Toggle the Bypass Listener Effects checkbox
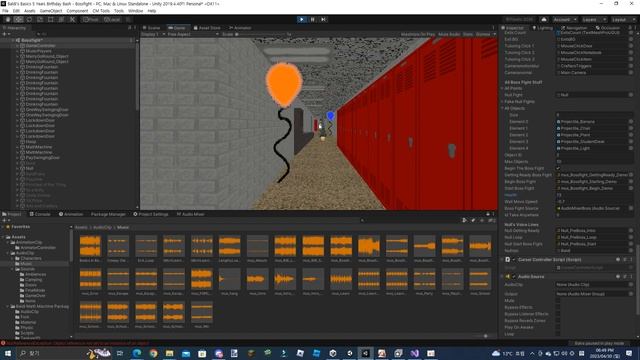The width and height of the screenshot is (640, 360). point(558,314)
